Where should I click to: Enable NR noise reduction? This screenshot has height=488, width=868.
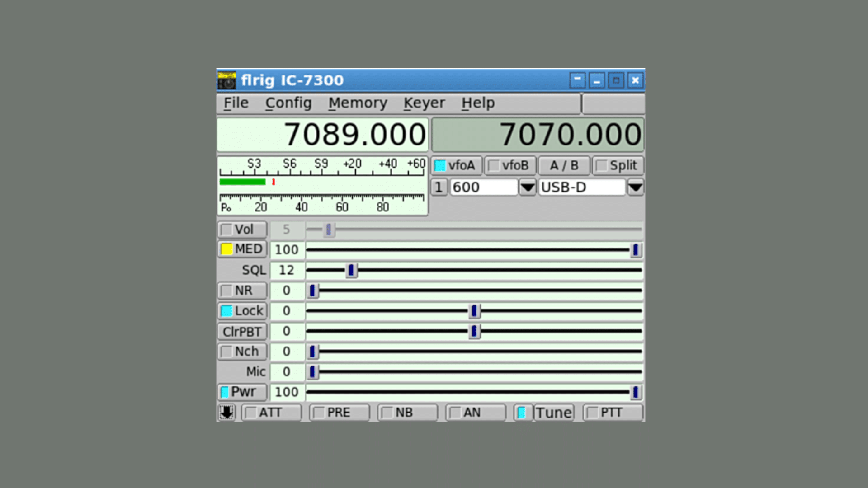(242, 291)
